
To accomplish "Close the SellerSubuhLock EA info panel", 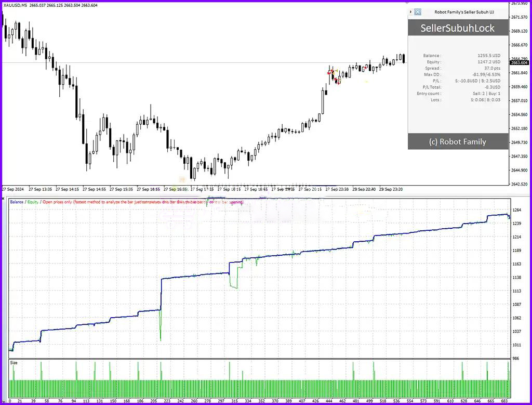I will [417, 11].
